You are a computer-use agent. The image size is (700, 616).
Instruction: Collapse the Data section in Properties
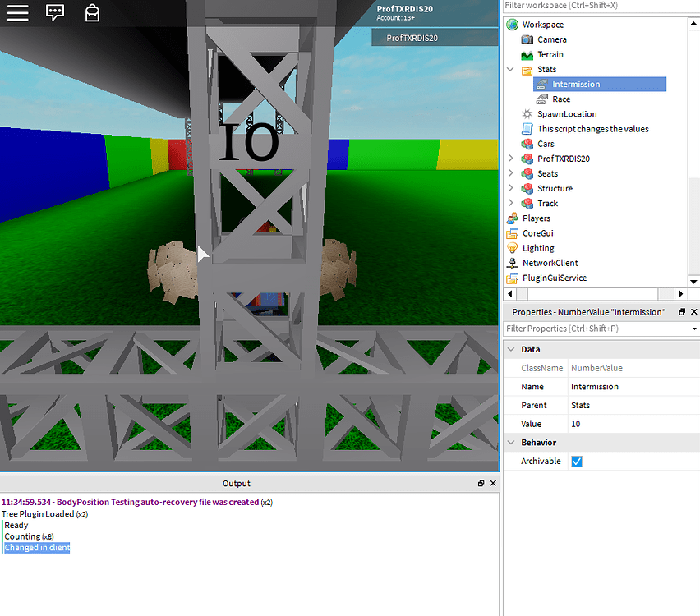(511, 348)
